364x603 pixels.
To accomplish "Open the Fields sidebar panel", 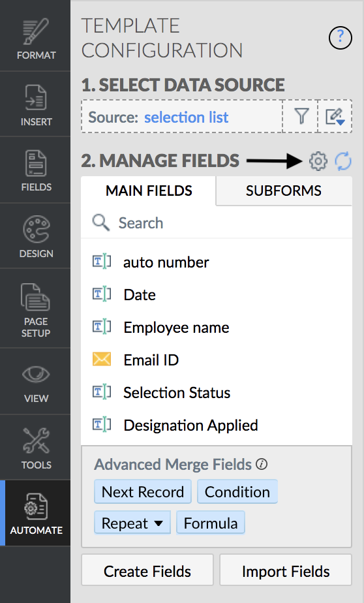I will [x=35, y=170].
